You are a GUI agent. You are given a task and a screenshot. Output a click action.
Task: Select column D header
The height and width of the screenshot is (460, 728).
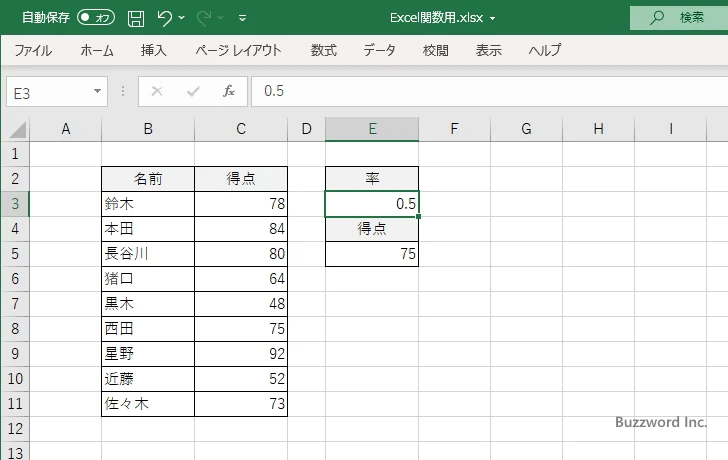pyautogui.click(x=306, y=129)
